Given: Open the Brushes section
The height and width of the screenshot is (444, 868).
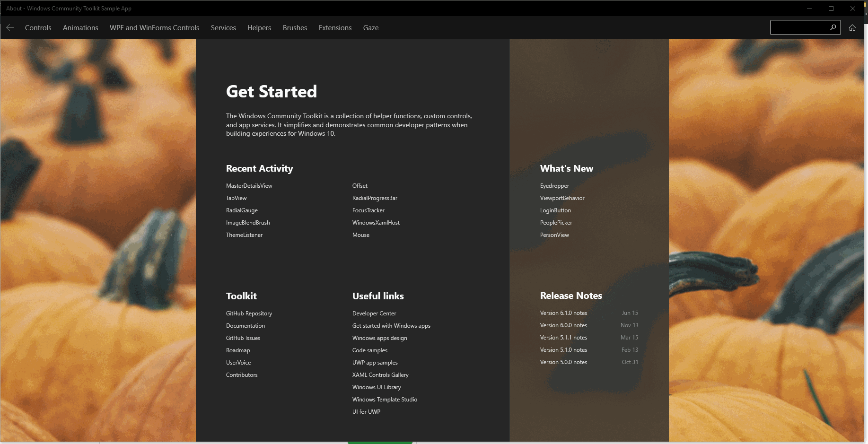Looking at the screenshot, I should (x=295, y=27).
